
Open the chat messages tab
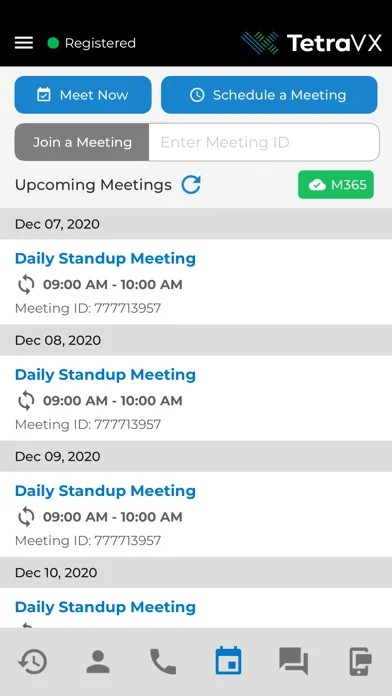[293, 661]
